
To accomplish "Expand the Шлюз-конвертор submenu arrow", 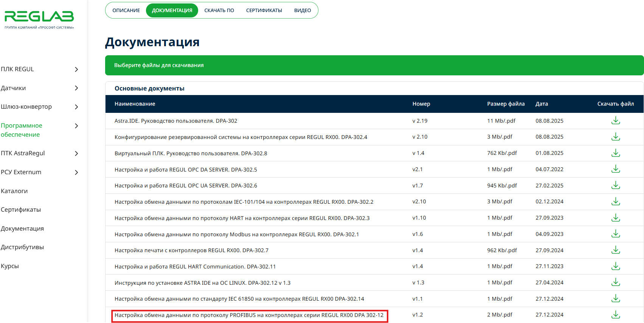I will (76, 107).
